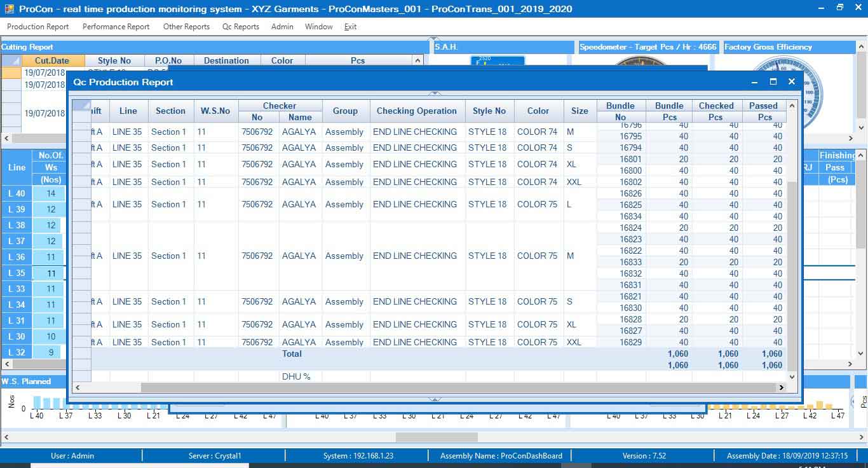Click the L size cell for COLOR 75
868x468 pixels.
coord(580,204)
